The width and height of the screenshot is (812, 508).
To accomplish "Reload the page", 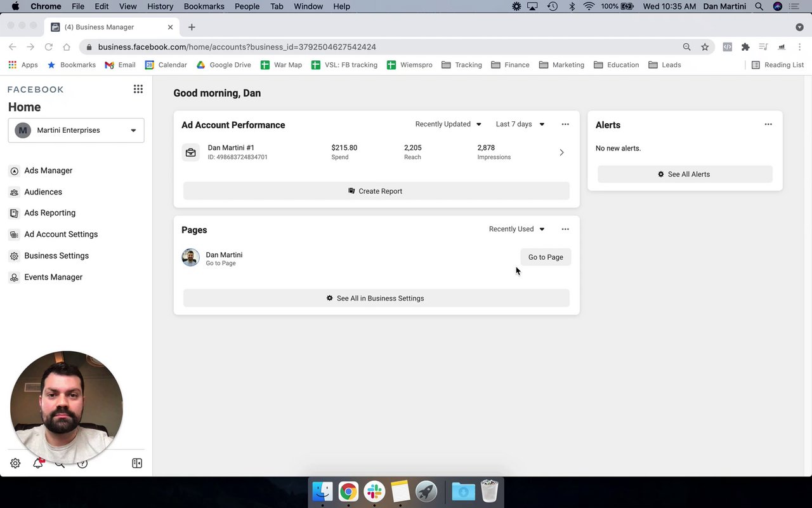I will [x=48, y=47].
